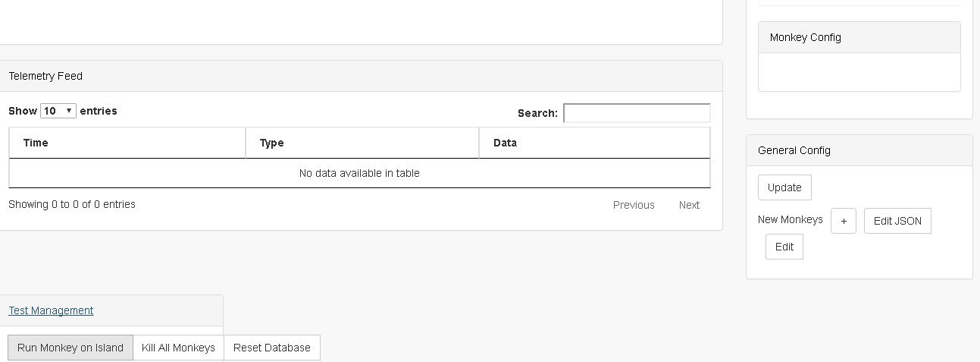The width and height of the screenshot is (980, 362).
Task: Open the Test Management link
Action: pos(51,310)
